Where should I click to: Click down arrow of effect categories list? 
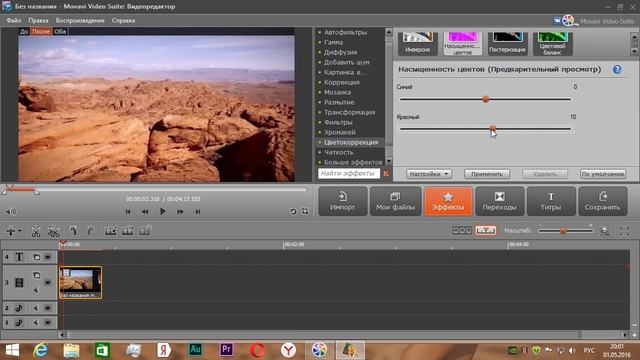[389, 162]
